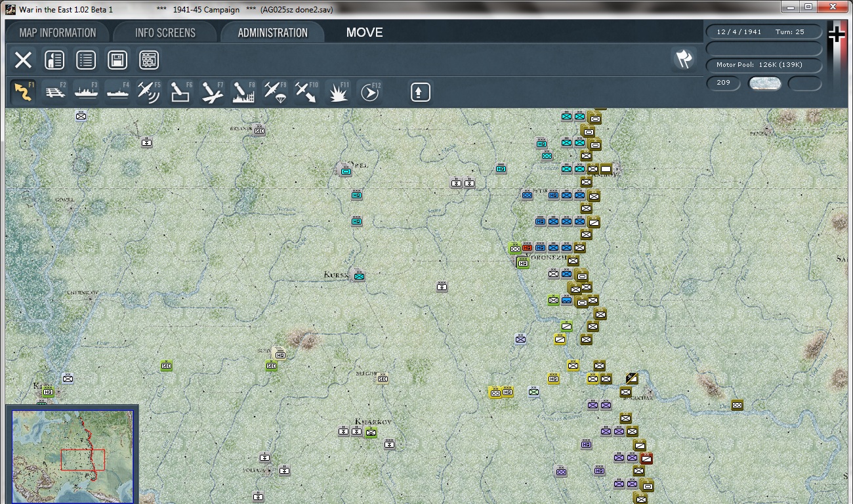Image resolution: width=853 pixels, height=504 pixels.
Task: Select the green unit counter on Kharkov
Action: (x=371, y=432)
